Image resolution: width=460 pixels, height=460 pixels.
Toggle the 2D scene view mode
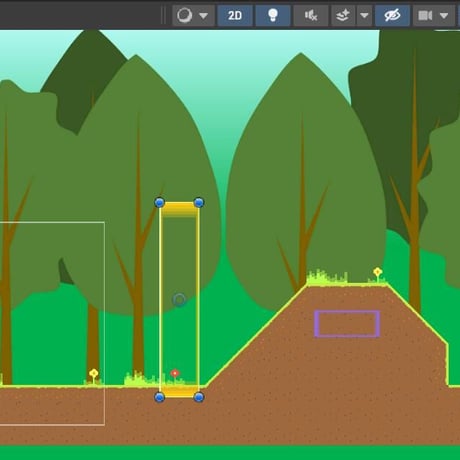tap(235, 15)
